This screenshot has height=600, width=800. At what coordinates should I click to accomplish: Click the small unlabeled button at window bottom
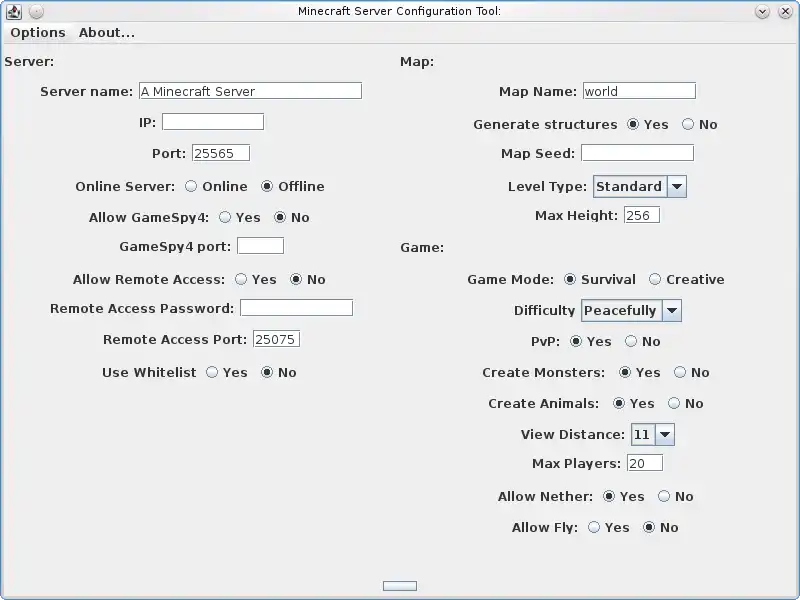tap(400, 586)
